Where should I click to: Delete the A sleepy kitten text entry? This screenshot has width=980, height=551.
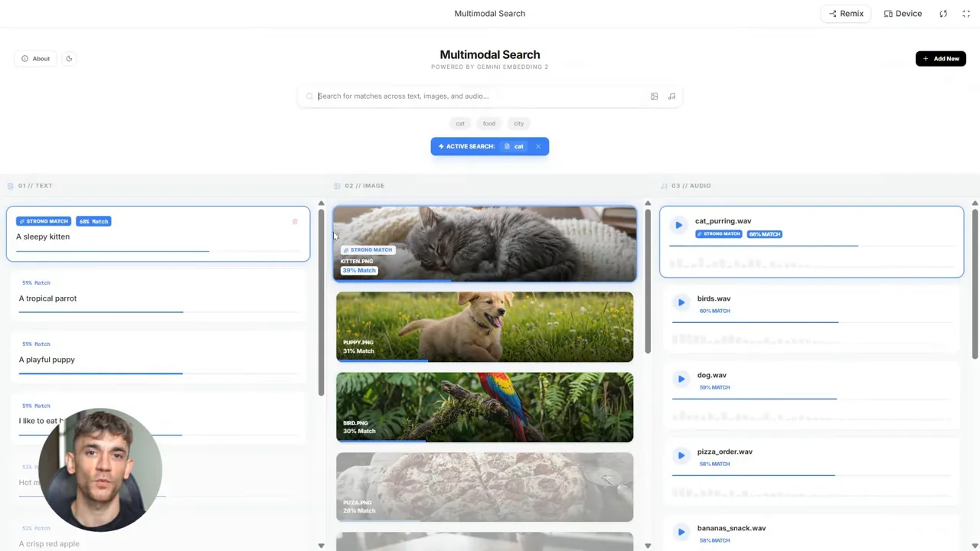295,222
